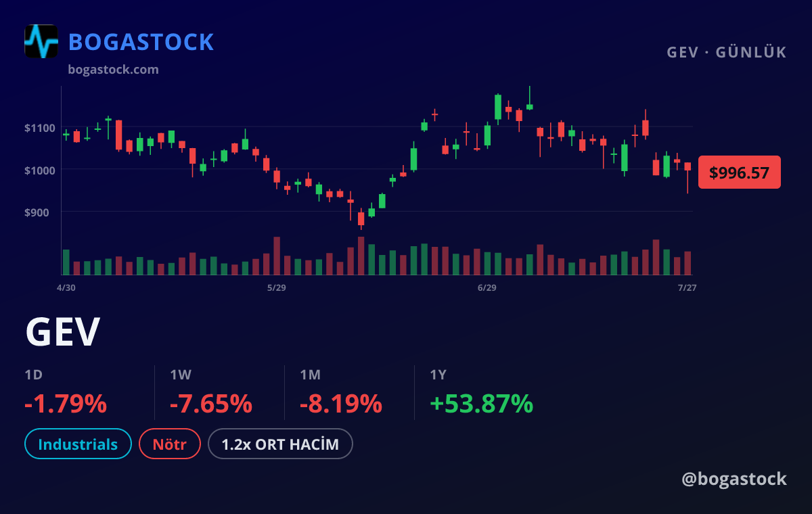The image size is (812, 514).
Task: Click the 4/30 date axis marker
Action: (66, 287)
